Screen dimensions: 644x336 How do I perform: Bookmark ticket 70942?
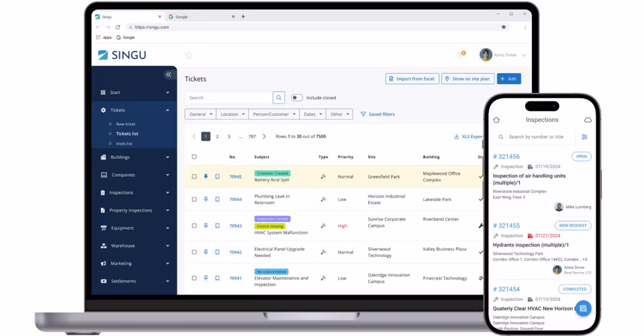tap(217, 252)
